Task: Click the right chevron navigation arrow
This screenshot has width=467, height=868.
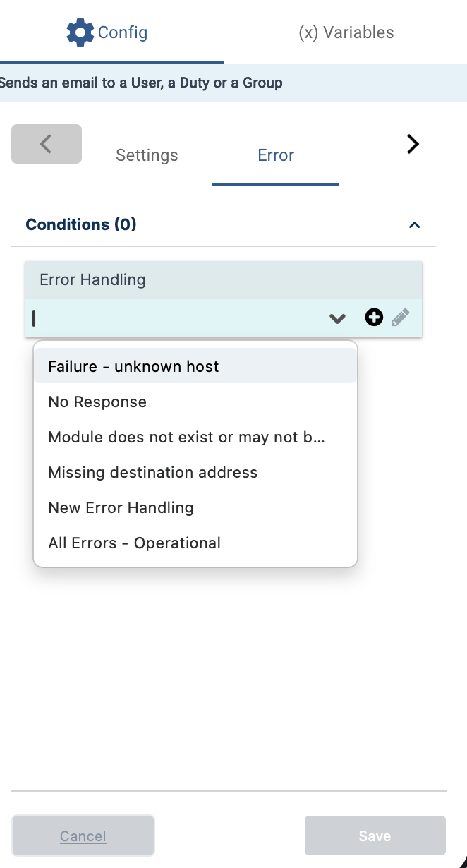Action: 413,144
